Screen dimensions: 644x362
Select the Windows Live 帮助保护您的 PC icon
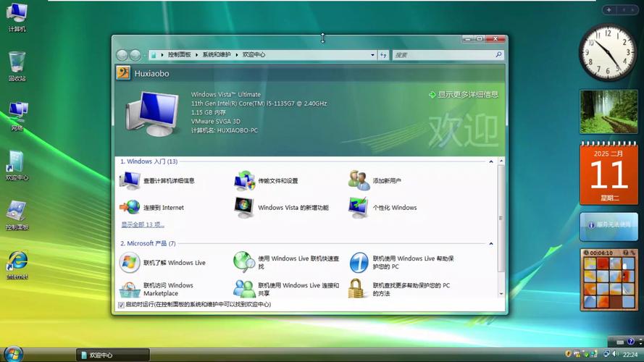pyautogui.click(x=359, y=263)
